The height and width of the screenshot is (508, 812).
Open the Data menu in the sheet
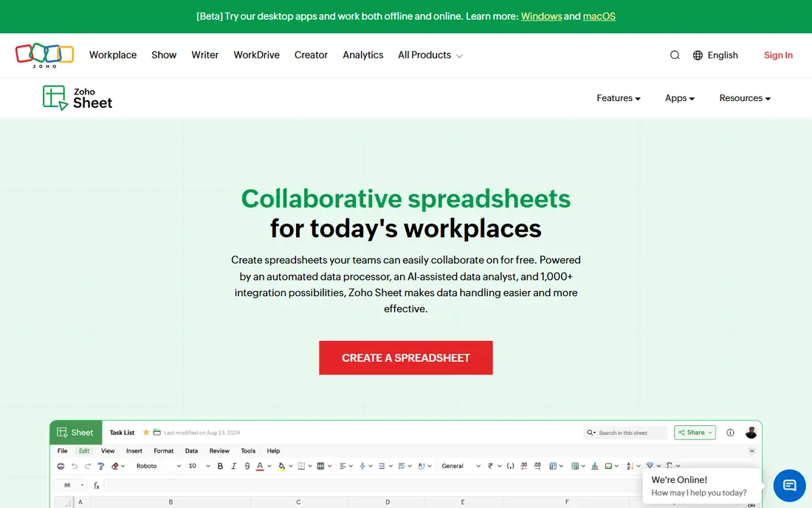[192, 451]
